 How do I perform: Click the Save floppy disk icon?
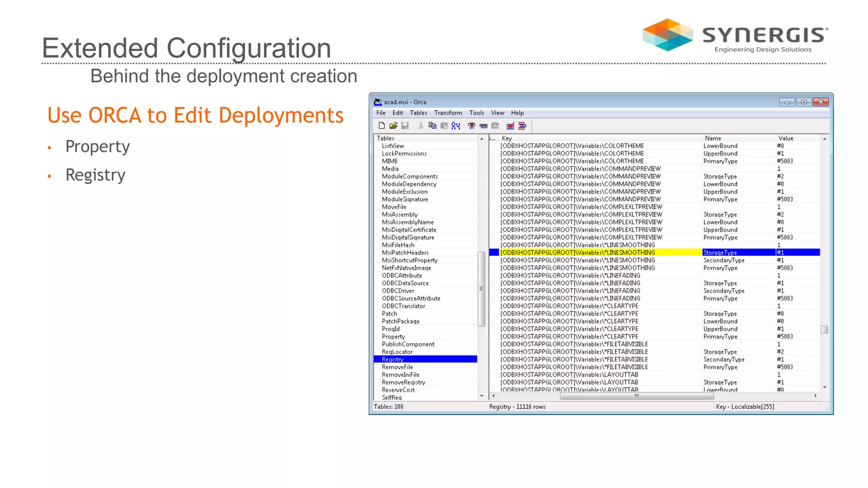(x=405, y=126)
